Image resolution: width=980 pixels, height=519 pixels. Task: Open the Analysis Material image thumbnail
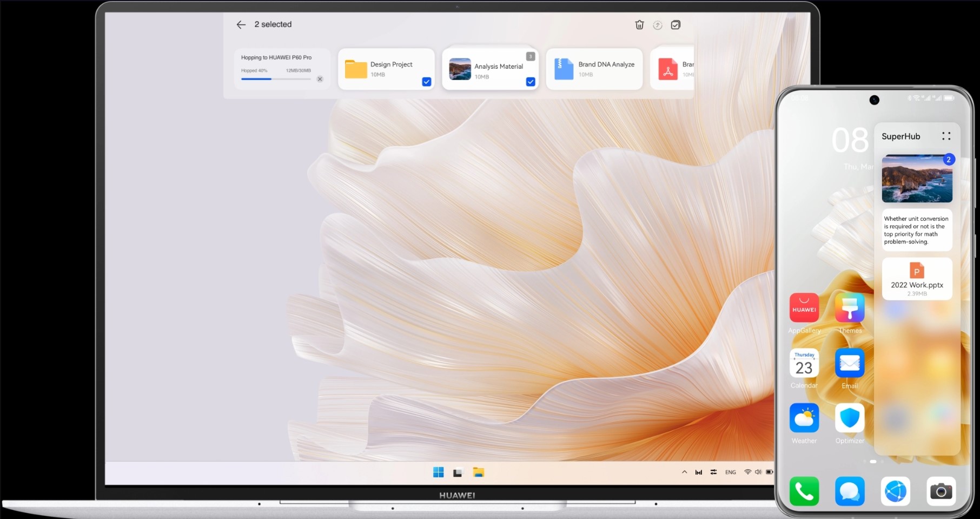[x=460, y=69]
